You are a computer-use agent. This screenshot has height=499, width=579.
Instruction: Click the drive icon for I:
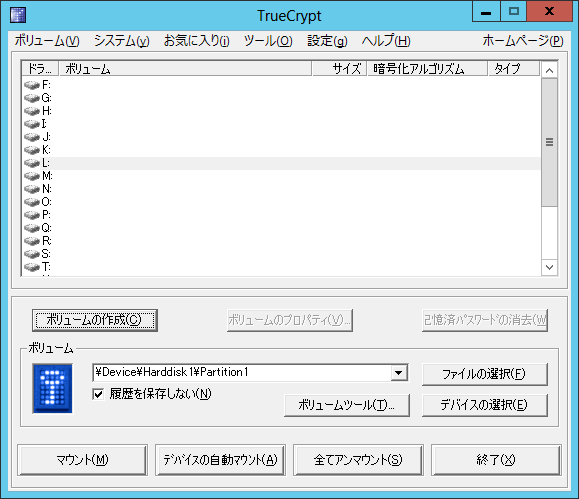coord(32,124)
